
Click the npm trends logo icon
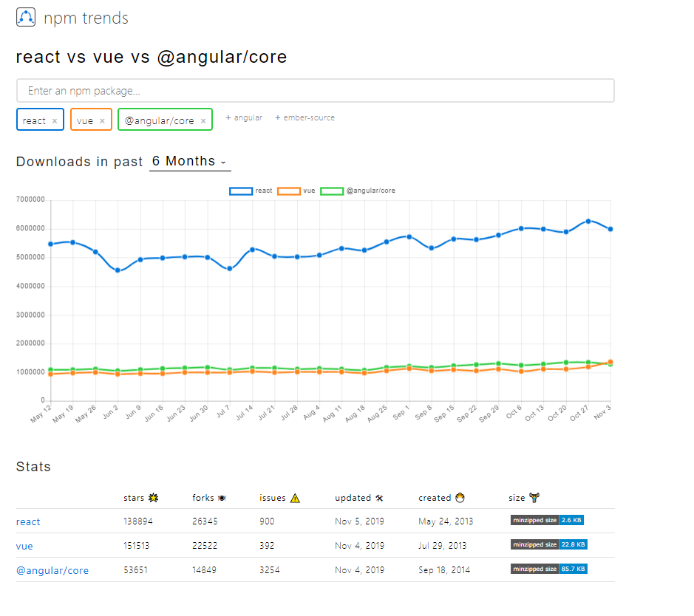click(x=26, y=18)
